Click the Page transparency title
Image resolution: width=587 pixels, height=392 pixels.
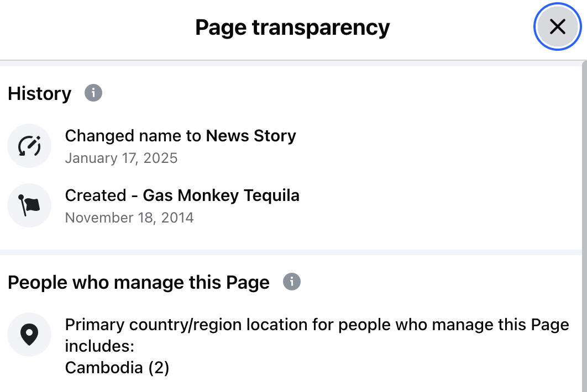click(x=292, y=27)
